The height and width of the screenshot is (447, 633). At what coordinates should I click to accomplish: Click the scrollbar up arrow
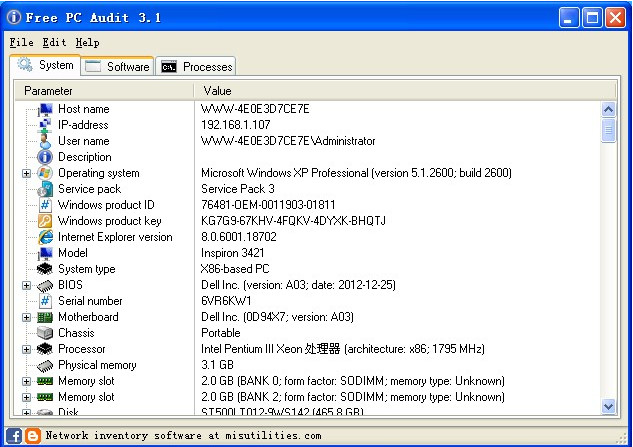click(x=608, y=109)
